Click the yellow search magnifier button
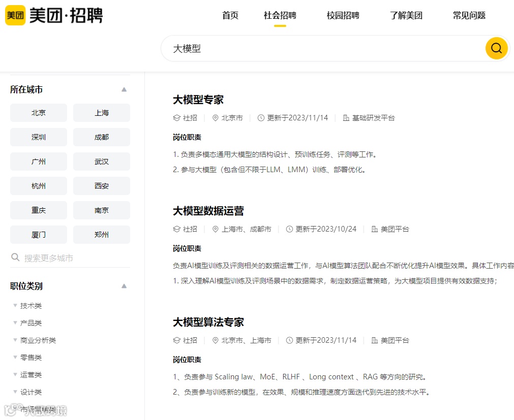 click(x=496, y=48)
